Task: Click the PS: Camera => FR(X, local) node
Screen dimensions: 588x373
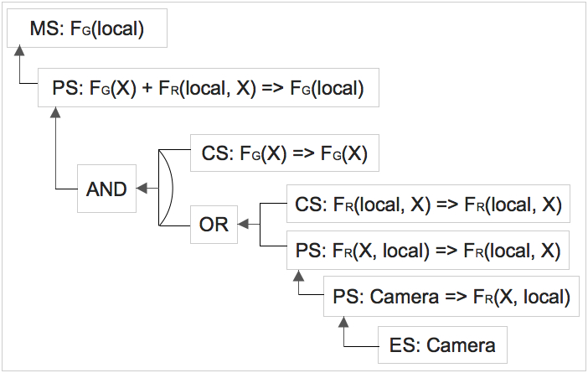Action: 451,297
